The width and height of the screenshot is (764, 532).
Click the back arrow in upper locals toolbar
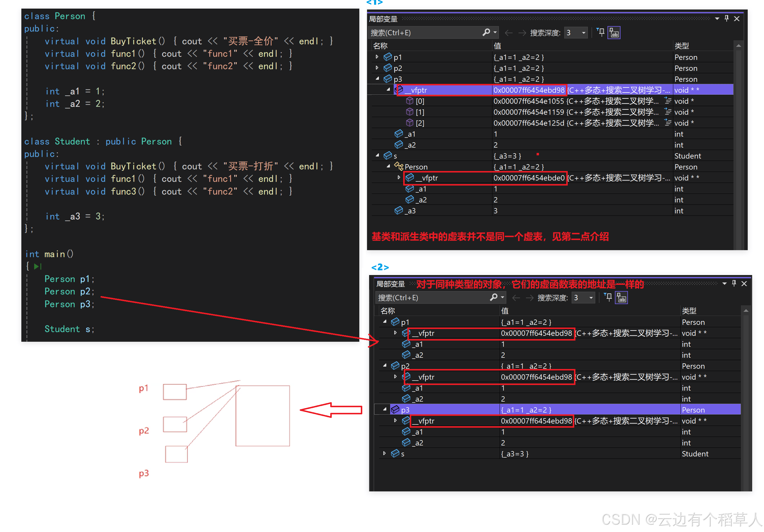(508, 33)
